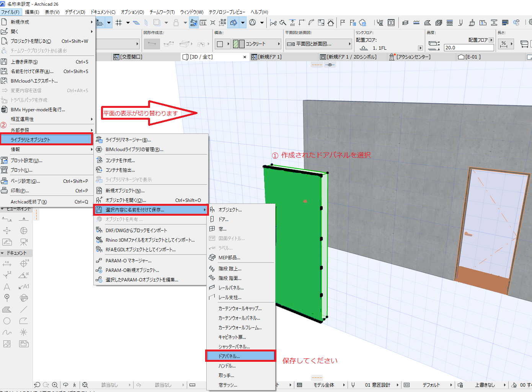Select the Grid Element tool
Image resolution: width=532 pixels, height=392 pixels.
[x=7, y=298]
